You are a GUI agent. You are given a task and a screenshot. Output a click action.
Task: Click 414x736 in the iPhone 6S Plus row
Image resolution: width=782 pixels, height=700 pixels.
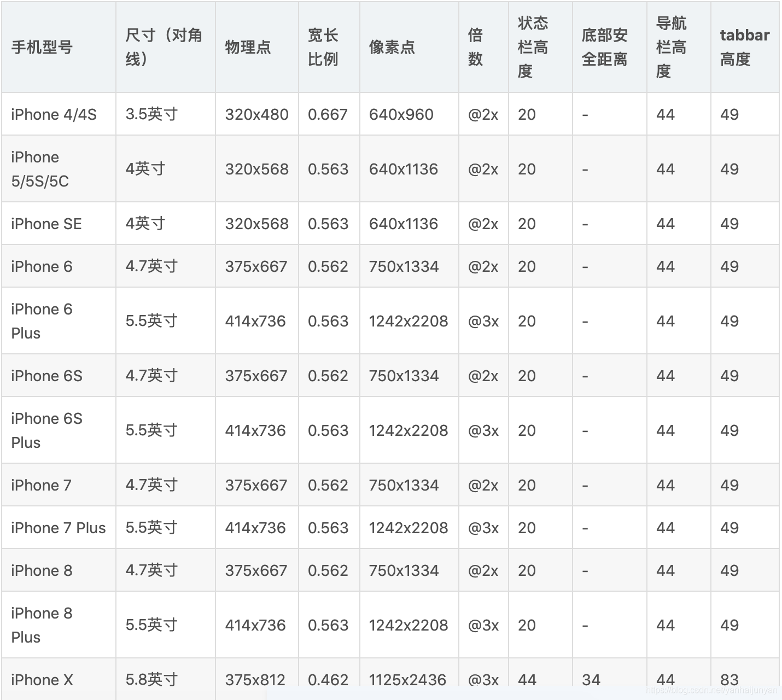(255, 430)
